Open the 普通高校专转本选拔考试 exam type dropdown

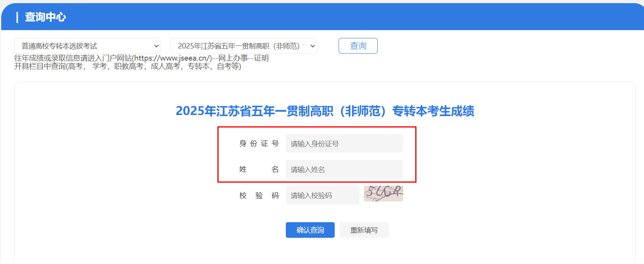click(x=87, y=46)
